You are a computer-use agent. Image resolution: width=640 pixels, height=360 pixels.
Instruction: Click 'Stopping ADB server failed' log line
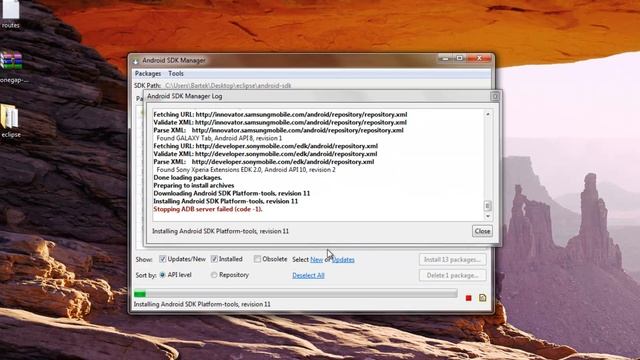pyautogui.click(x=208, y=209)
